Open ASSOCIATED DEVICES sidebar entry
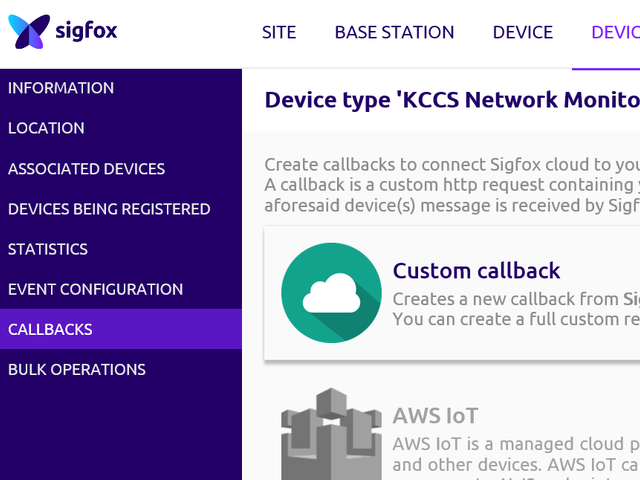This screenshot has width=640, height=480. pyautogui.click(x=86, y=169)
